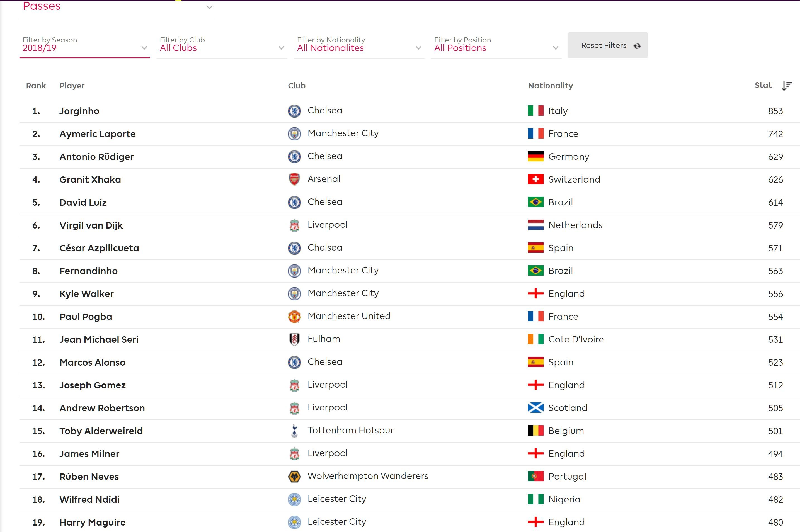Click Leicester City crest in Harry Maguire's row

pyautogui.click(x=294, y=522)
